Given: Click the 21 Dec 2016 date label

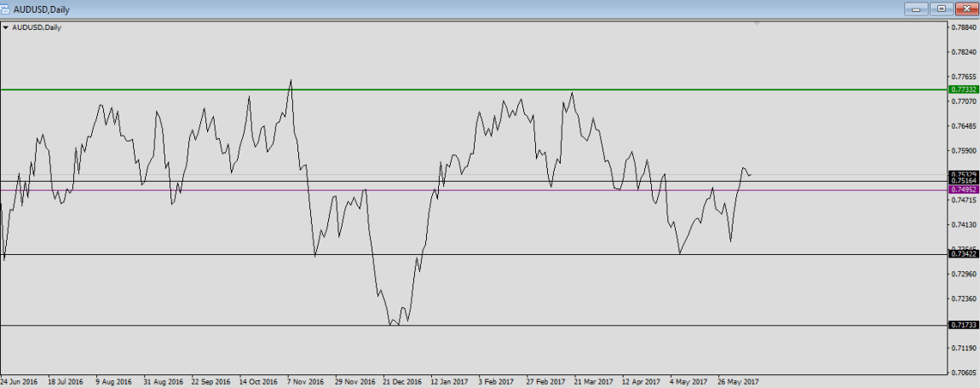Looking at the screenshot, I should (403, 381).
